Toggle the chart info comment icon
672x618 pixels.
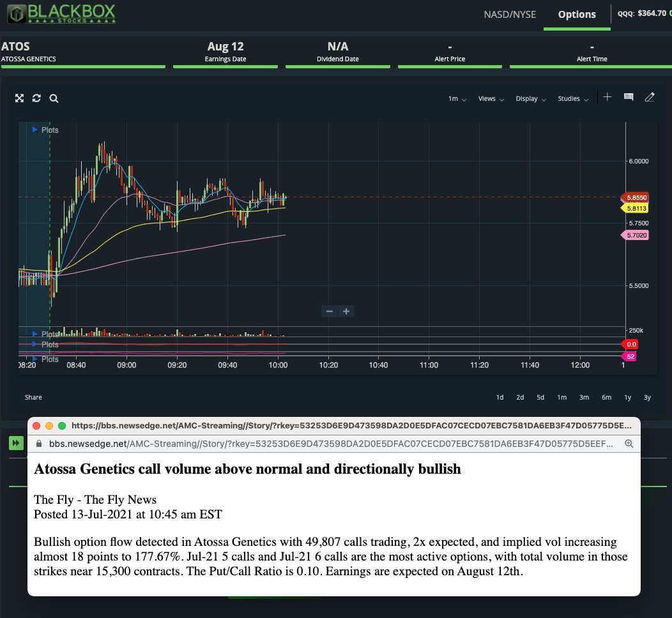point(629,97)
